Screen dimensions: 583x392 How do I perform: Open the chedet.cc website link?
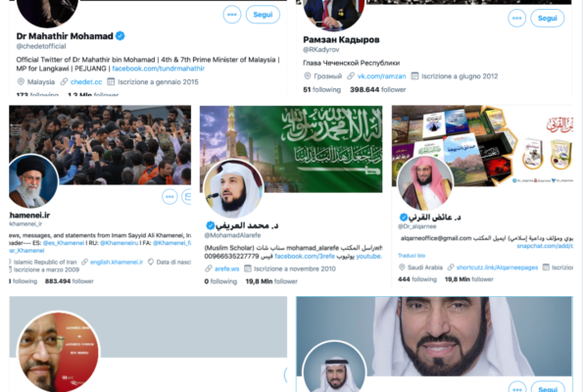click(x=86, y=81)
